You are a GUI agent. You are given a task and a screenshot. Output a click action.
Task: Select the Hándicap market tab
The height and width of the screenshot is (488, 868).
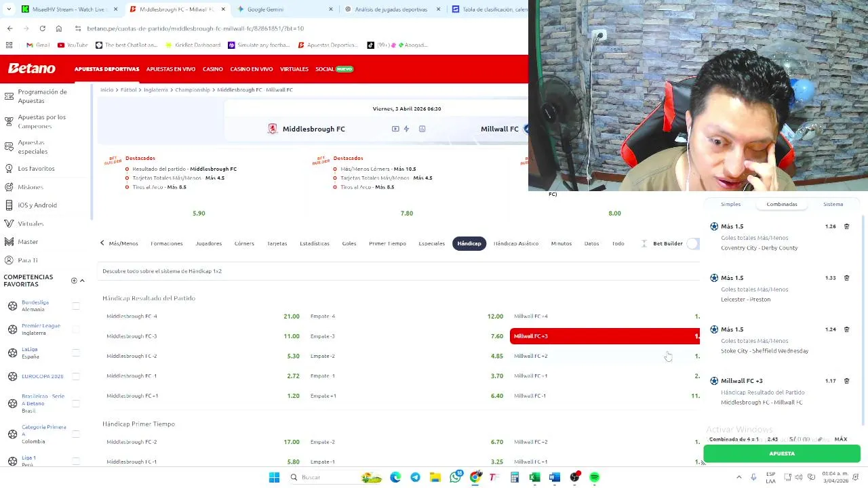(469, 243)
